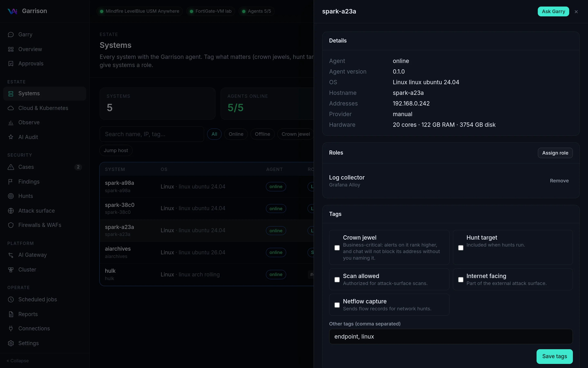
Task: Click the Cases warning triangle icon
Action: (x=11, y=167)
